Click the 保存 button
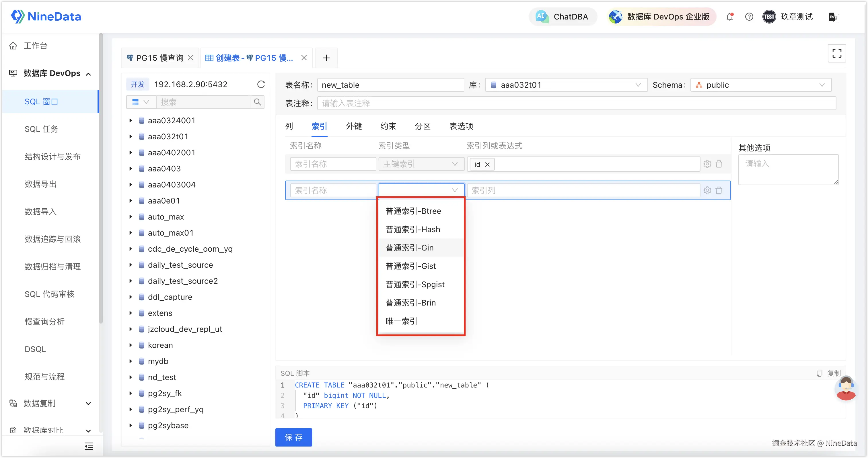The width and height of the screenshot is (868, 458). point(293,437)
